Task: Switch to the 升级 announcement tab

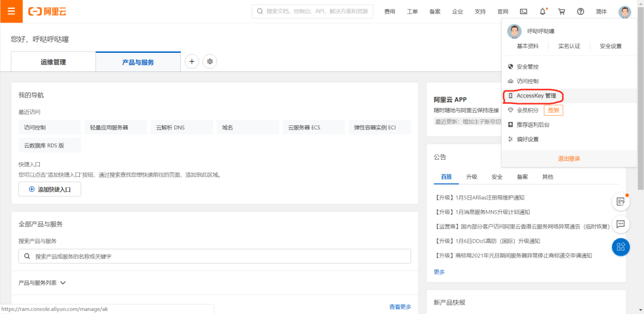Action: pyautogui.click(x=471, y=177)
